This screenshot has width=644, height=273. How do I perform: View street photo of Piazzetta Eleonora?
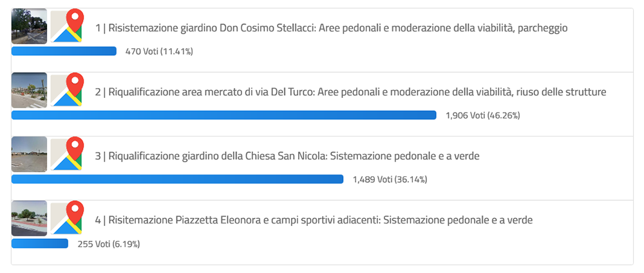(x=29, y=218)
